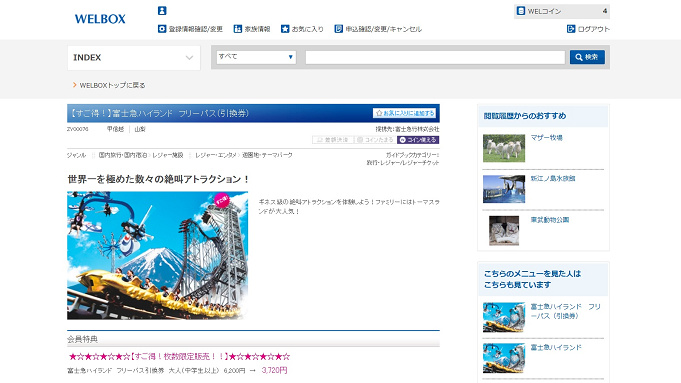Viewport: 681px width, 383px height.
Task: Click お気に入りに追加する button
Action: point(404,113)
